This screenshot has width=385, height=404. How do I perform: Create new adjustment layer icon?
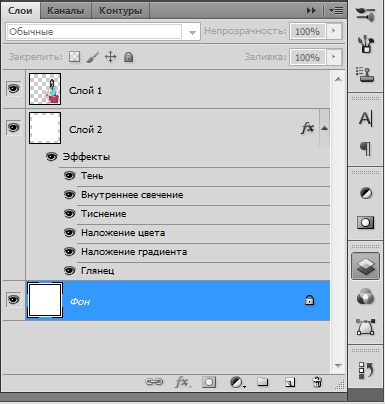238,382
